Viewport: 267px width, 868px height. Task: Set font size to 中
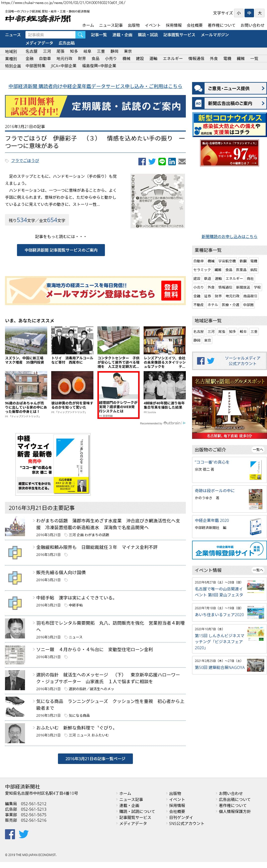pyautogui.click(x=249, y=13)
